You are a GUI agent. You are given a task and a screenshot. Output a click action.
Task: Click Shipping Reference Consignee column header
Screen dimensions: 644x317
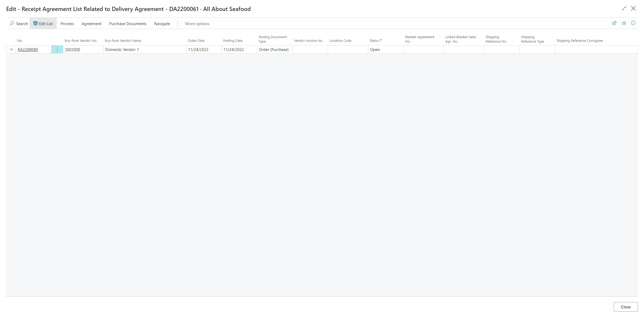coord(579,41)
